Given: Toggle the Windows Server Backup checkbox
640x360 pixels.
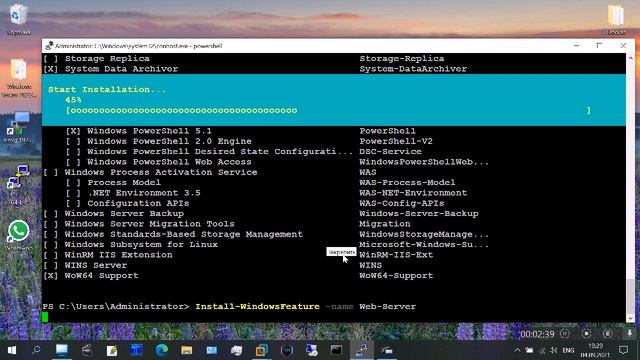Looking at the screenshot, I should [51, 213].
